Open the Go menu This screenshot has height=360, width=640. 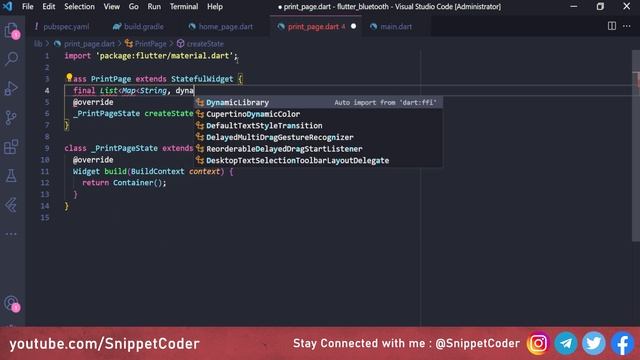[133, 7]
